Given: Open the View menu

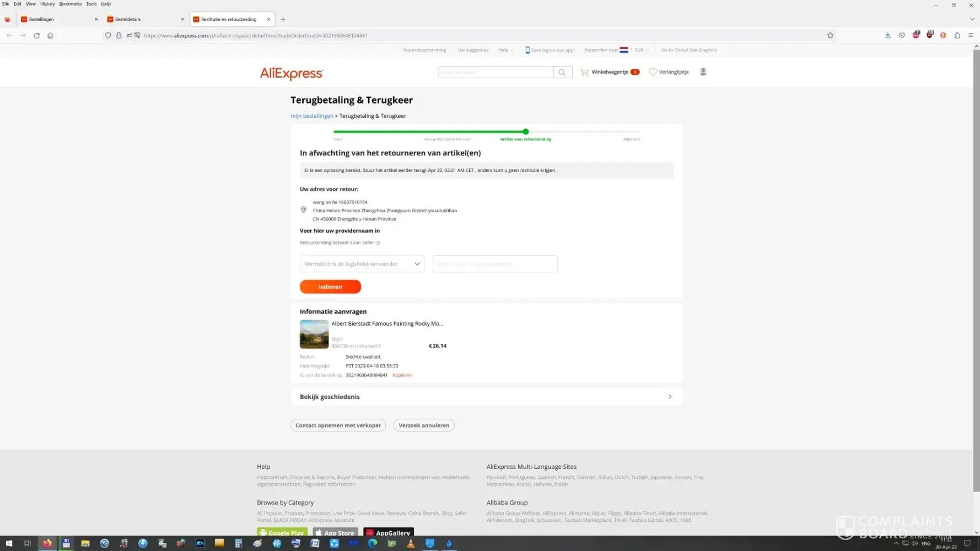Looking at the screenshot, I should [x=31, y=4].
